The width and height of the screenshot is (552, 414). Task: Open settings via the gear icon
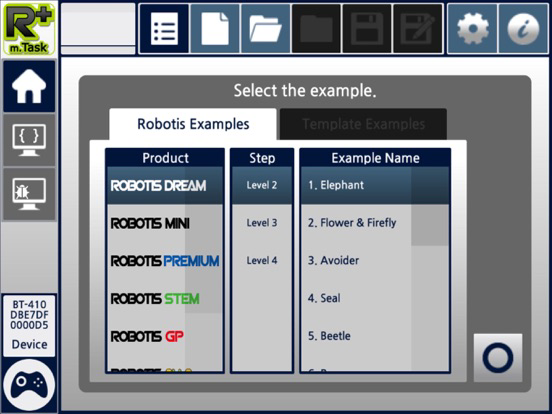[472, 29]
